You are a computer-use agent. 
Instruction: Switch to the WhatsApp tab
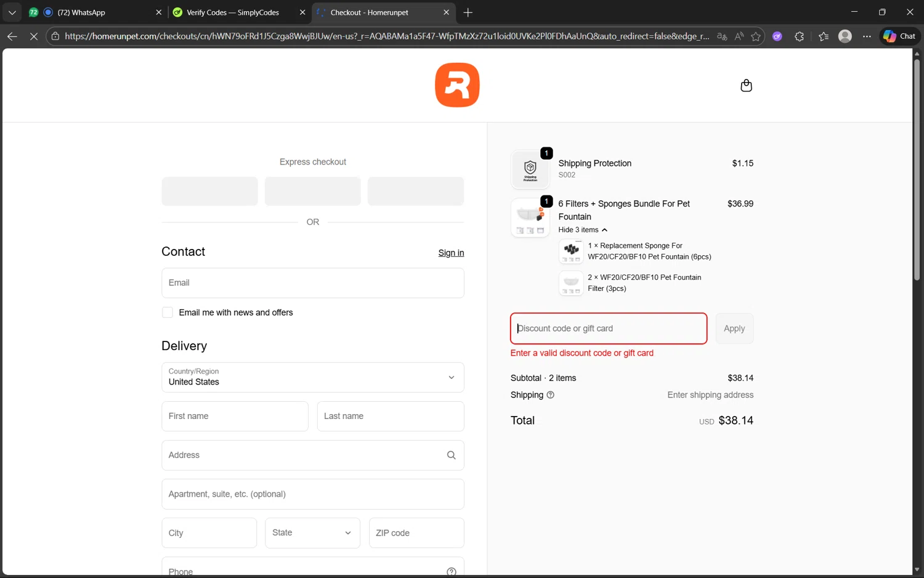point(95,12)
